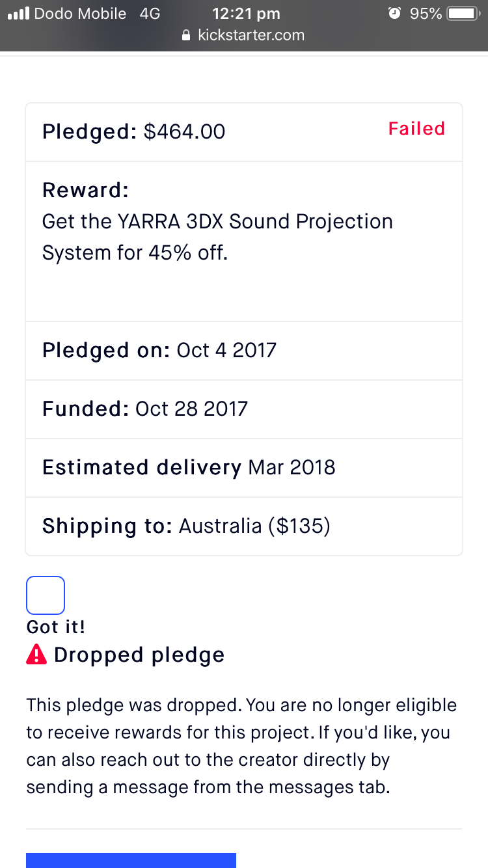Tap the alarm clock status icon

394,13
